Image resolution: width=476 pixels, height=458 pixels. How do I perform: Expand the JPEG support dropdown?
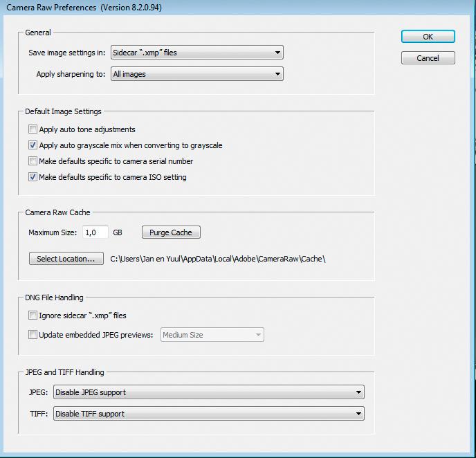[x=209, y=392]
